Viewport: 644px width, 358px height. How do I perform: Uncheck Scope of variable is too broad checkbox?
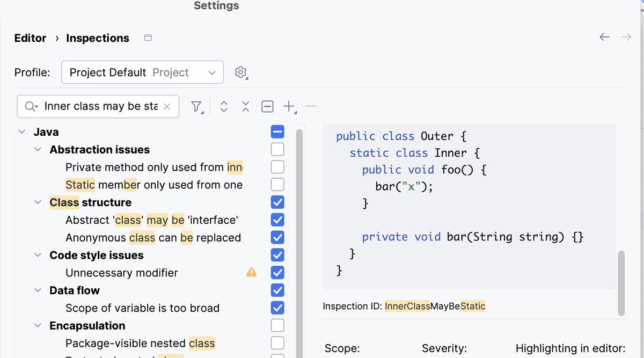click(x=277, y=308)
